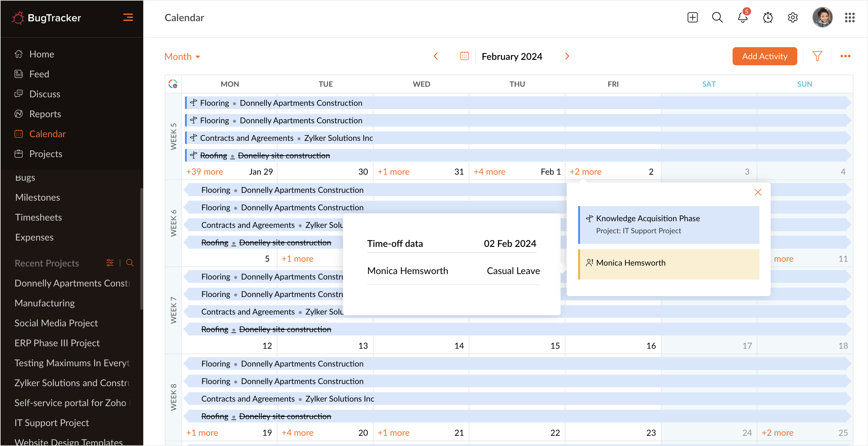
Task: Open the apps grid launcher icon
Action: [x=850, y=18]
